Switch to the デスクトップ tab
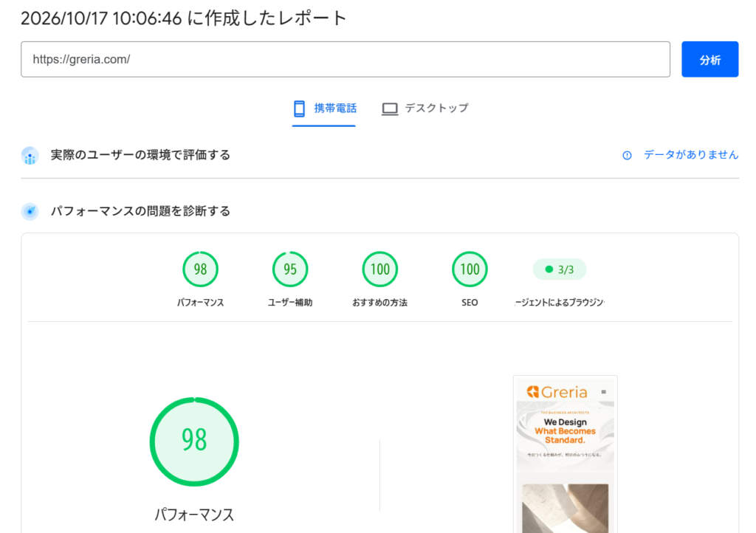Viewport: 756px width, 533px height. (425, 109)
